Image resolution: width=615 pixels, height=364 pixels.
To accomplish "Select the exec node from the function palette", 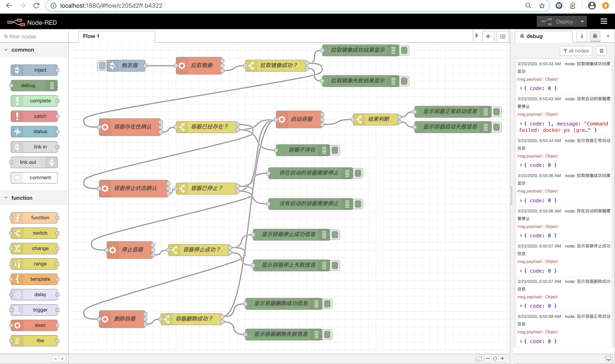I will (x=34, y=325).
